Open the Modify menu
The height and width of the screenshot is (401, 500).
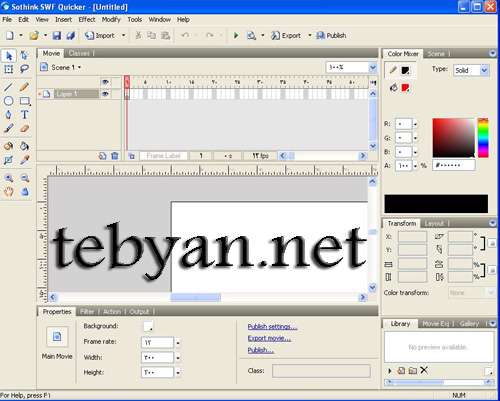pos(111,20)
